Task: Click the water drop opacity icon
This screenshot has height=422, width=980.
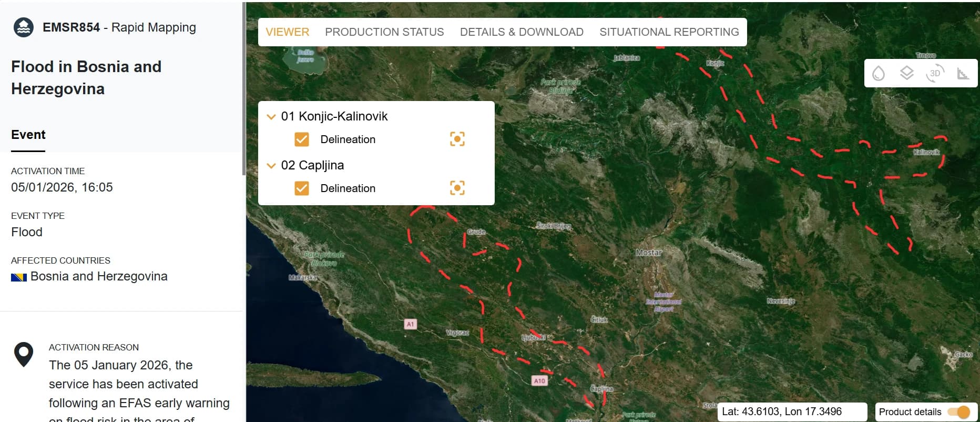Action: pos(878,73)
